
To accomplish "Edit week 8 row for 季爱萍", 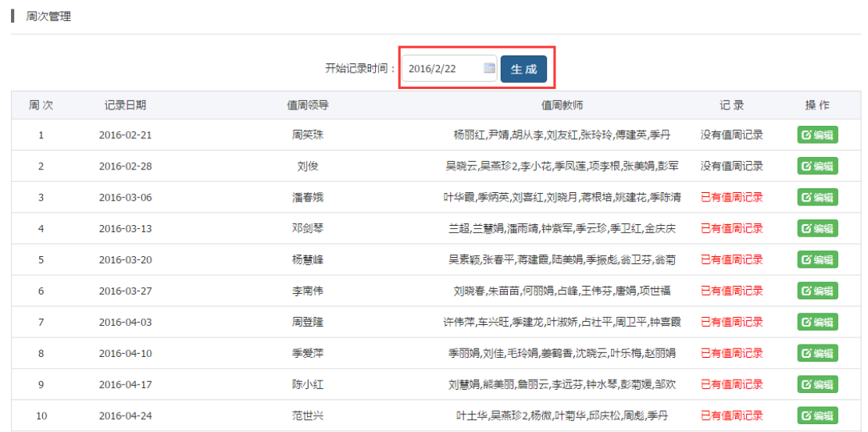I will coord(817,353).
